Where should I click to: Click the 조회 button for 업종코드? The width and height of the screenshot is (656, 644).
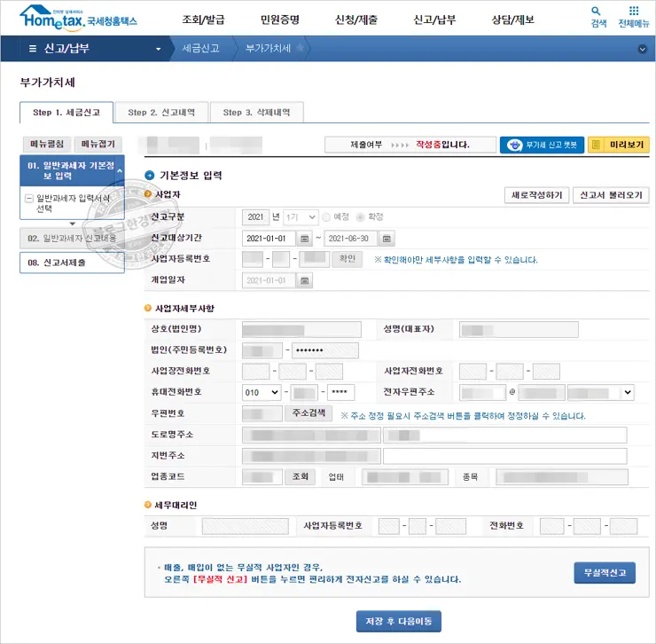[300, 477]
